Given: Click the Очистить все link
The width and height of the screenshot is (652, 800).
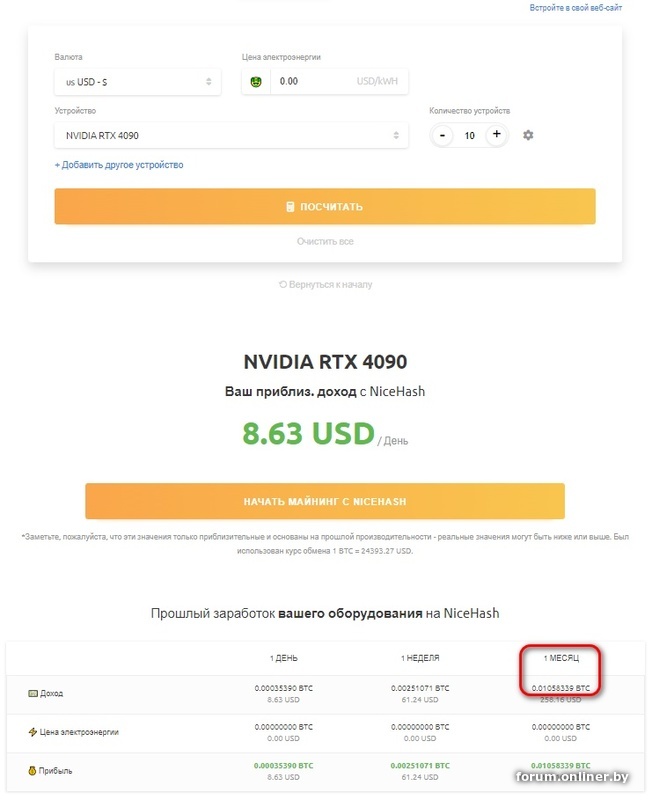Looking at the screenshot, I should [325, 241].
